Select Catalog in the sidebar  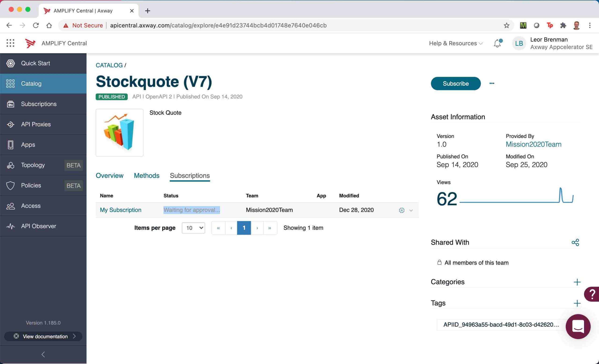click(43, 83)
